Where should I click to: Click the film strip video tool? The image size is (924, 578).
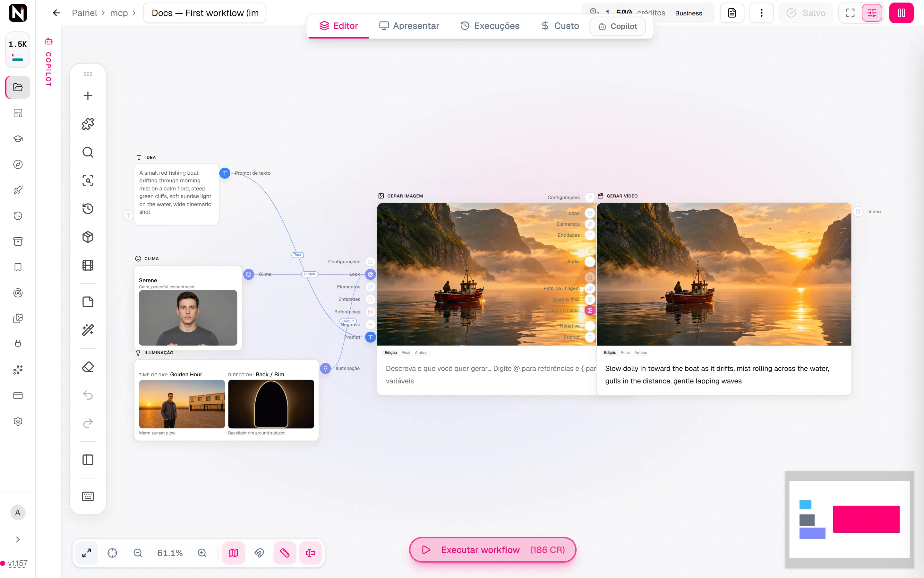88,265
